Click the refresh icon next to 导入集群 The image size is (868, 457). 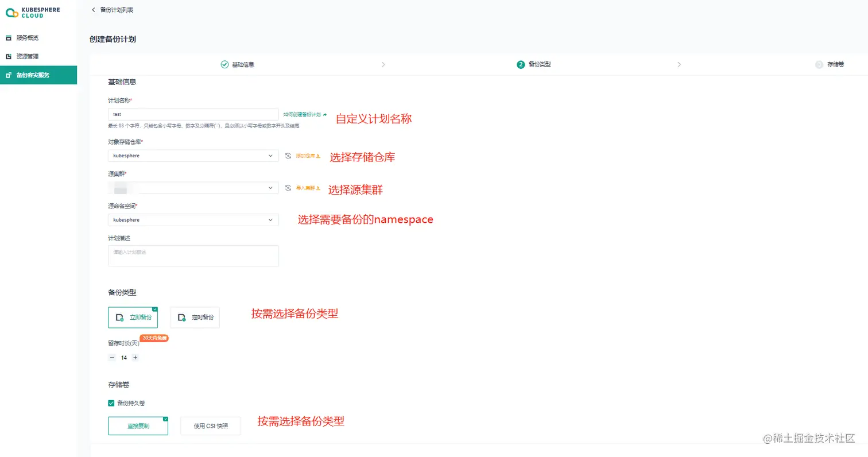click(x=288, y=188)
